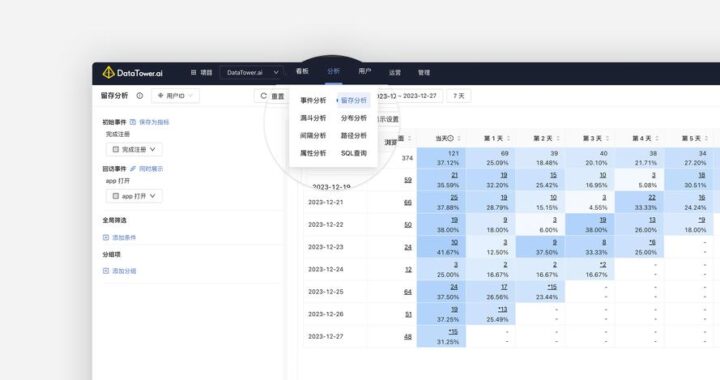
Task: Click the 保存为指标 link
Action: click(154, 122)
